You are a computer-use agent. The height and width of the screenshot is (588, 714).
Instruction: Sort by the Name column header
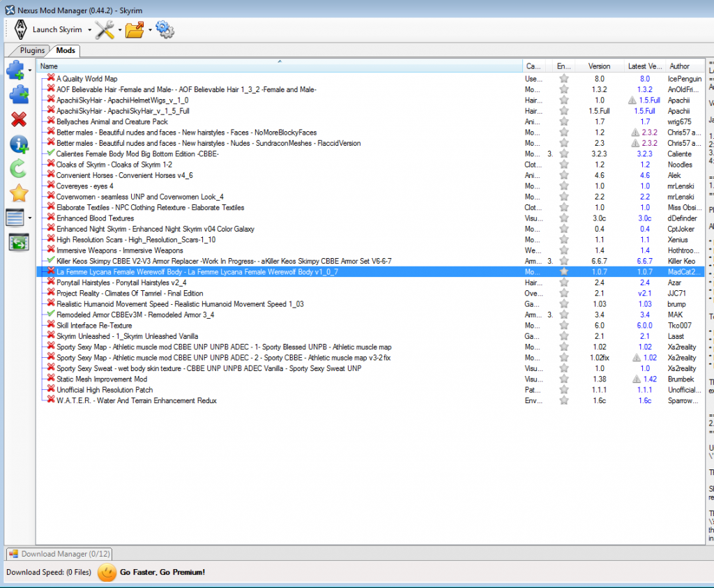click(279, 66)
